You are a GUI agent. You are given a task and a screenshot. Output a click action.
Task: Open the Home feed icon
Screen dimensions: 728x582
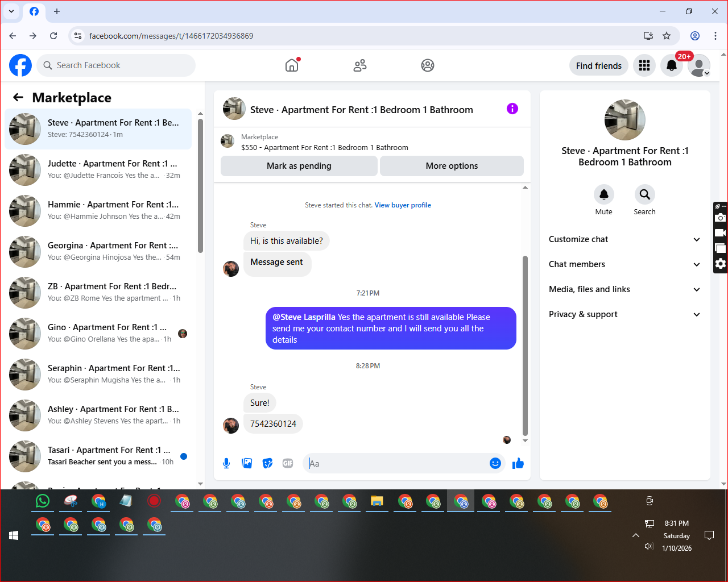pyautogui.click(x=292, y=65)
